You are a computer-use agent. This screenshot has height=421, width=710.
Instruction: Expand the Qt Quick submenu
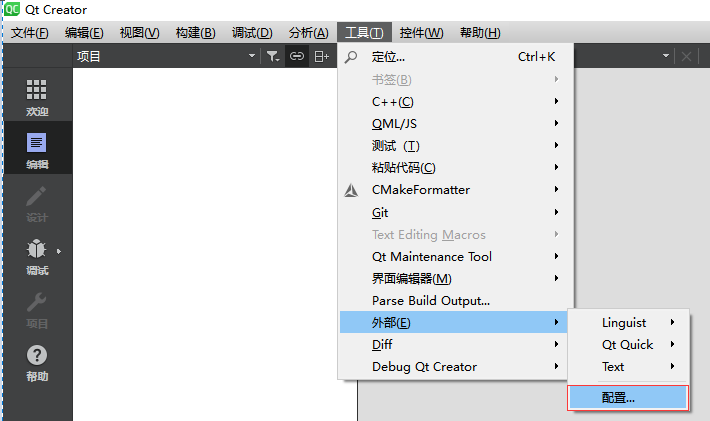click(x=628, y=344)
